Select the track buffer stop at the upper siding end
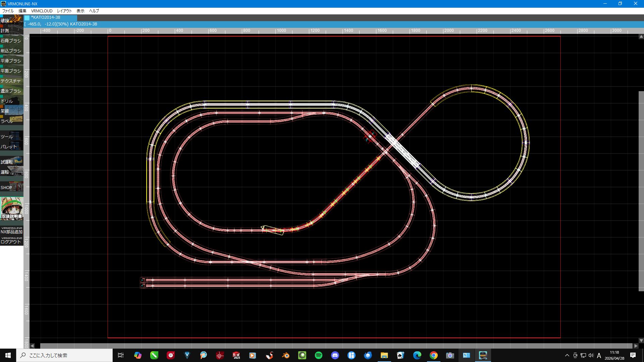 pyautogui.click(x=143, y=280)
